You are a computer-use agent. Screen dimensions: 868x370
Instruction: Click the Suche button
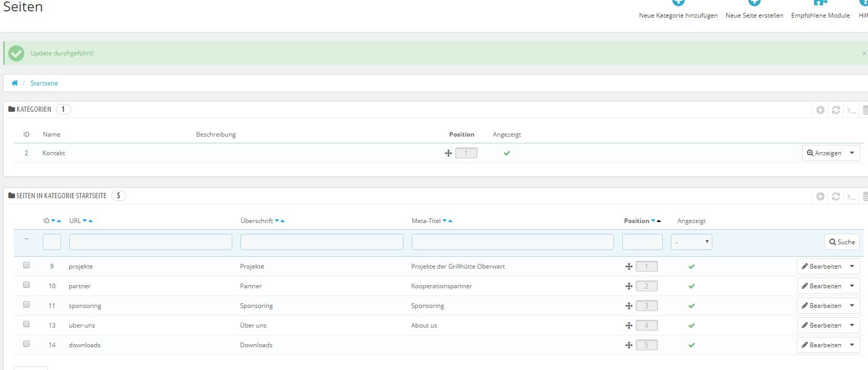coord(842,242)
